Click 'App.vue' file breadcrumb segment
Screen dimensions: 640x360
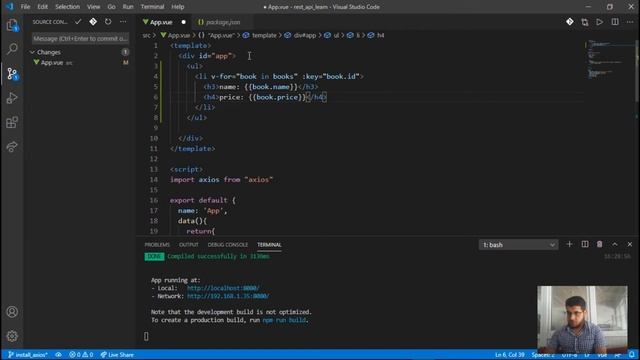tap(179, 36)
